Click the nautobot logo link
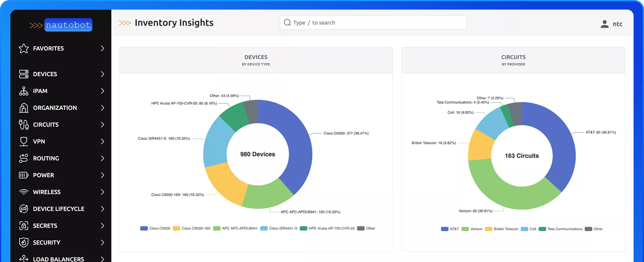644x262 pixels. [61, 25]
